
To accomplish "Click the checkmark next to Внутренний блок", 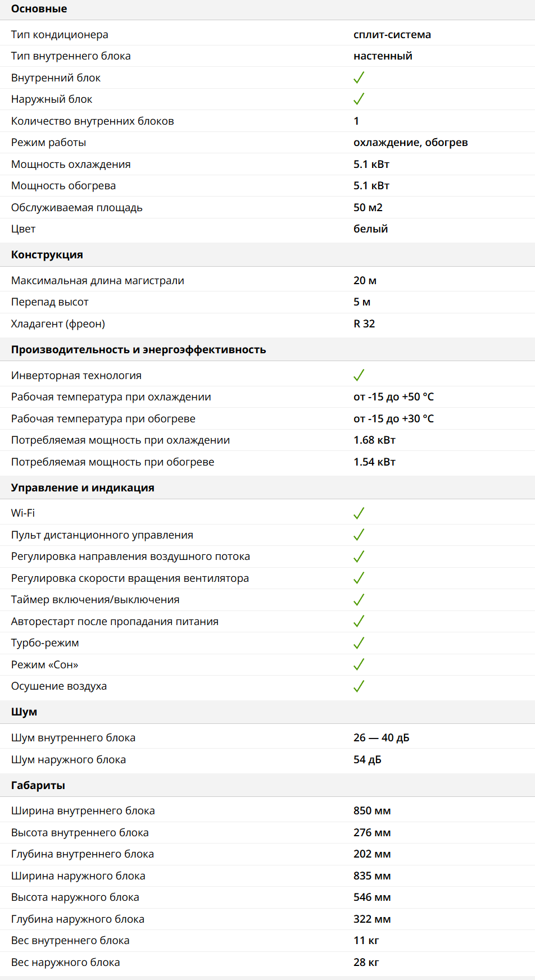I will 359,78.
